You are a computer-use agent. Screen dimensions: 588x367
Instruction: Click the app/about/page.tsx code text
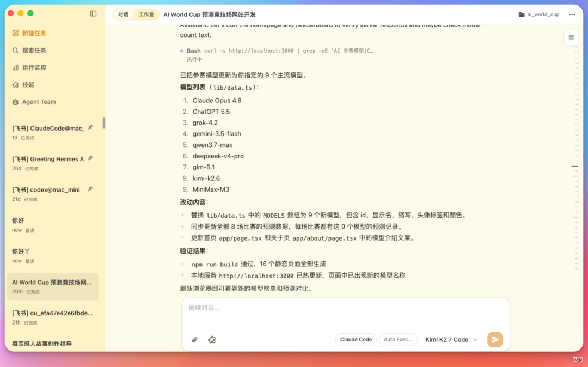click(x=324, y=238)
